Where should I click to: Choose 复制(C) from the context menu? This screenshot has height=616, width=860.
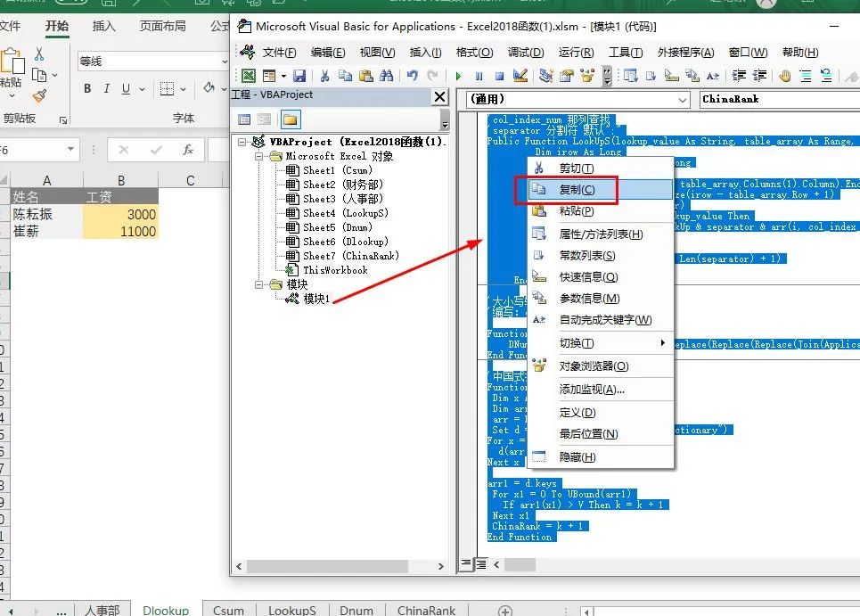[576, 190]
